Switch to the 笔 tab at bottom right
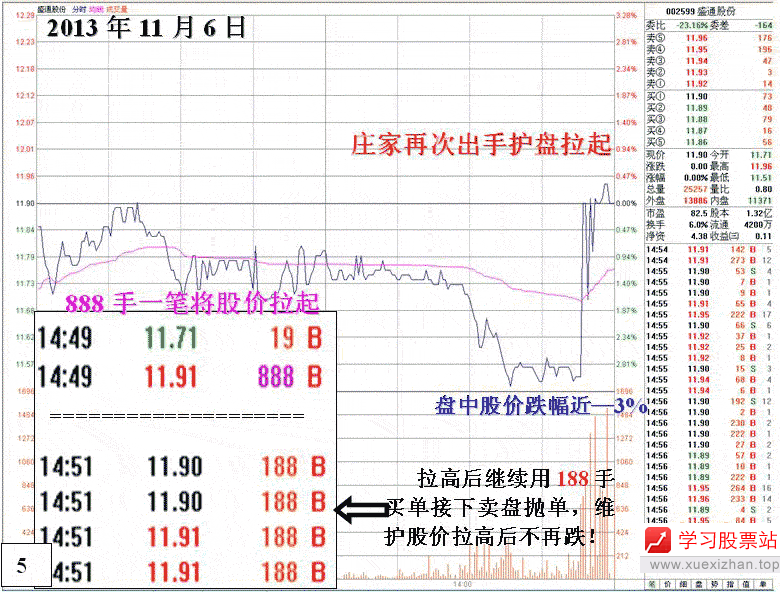 pyautogui.click(x=652, y=584)
